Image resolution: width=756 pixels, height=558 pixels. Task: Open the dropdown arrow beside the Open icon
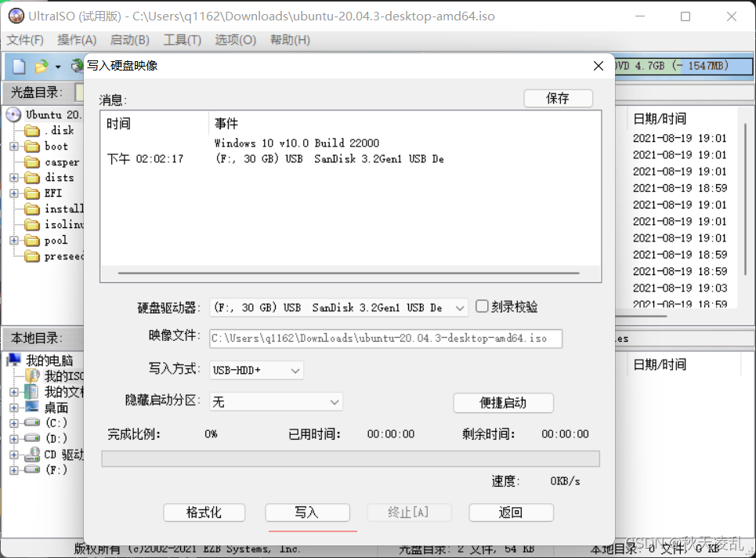(58, 67)
